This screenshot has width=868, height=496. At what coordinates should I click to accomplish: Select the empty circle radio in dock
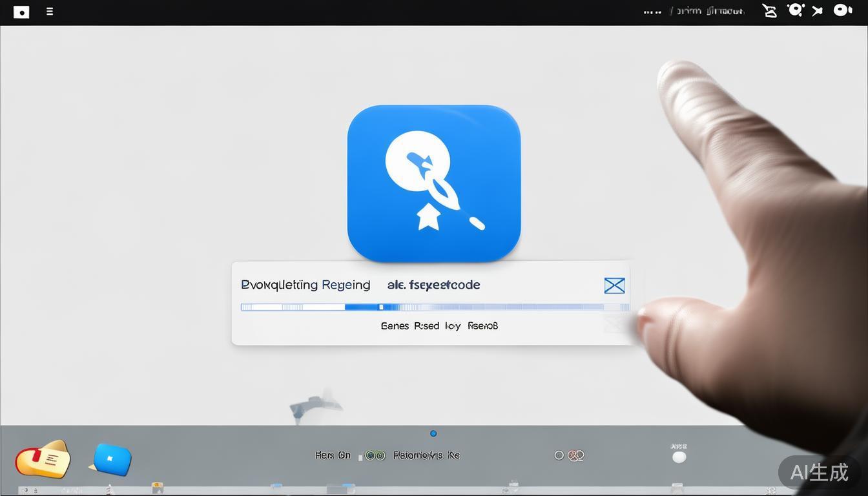(559, 455)
